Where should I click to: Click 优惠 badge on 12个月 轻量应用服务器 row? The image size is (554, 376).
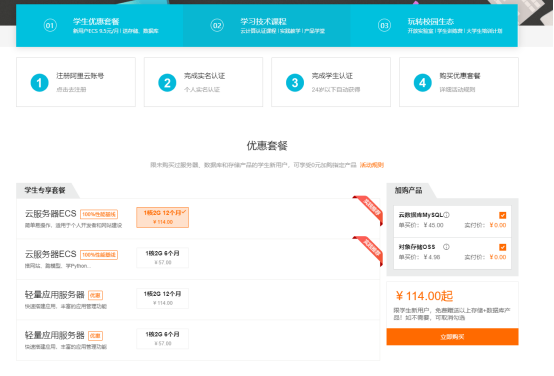pyautogui.click(x=95, y=295)
